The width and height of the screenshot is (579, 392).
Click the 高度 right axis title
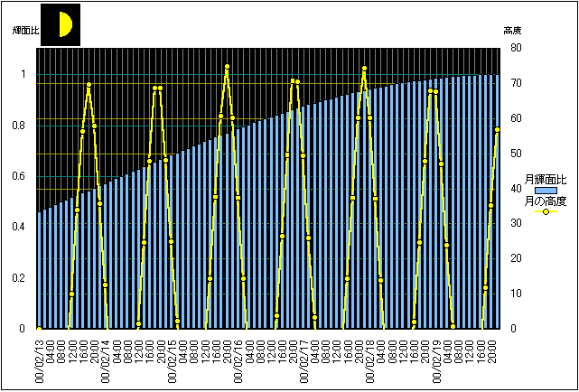point(513,31)
